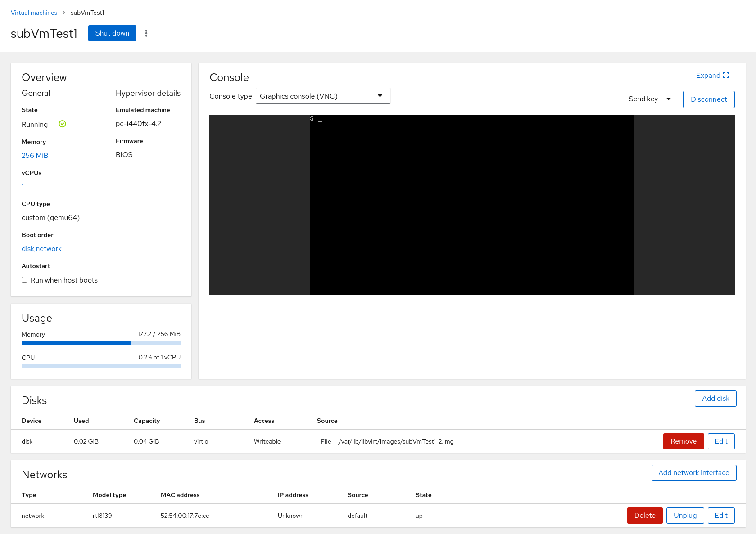
Task: Edit the virtio disk entry
Action: pyautogui.click(x=720, y=441)
